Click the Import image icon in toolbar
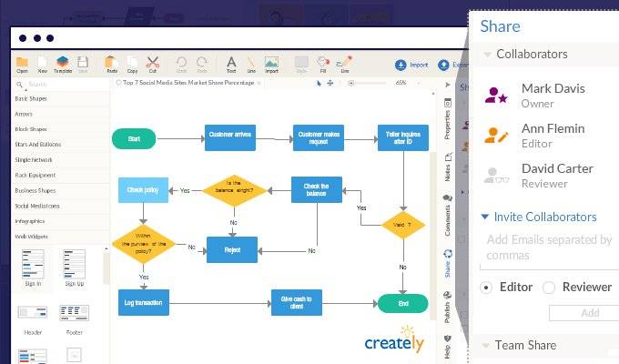The image size is (619, 364). tap(271, 63)
